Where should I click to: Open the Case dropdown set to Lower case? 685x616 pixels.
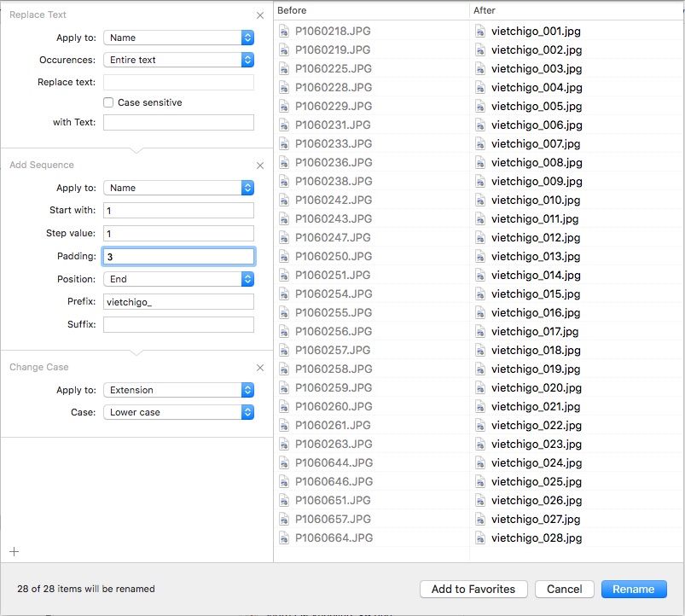click(178, 412)
